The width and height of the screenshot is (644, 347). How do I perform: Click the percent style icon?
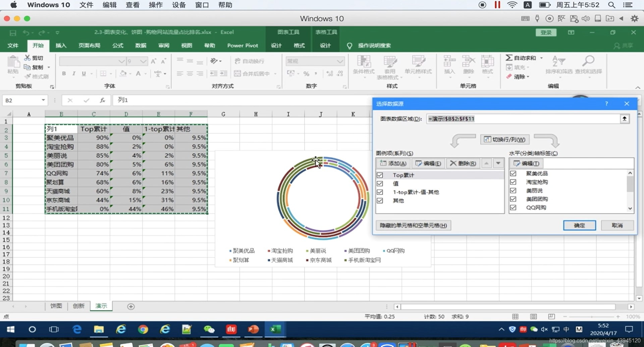306,73
